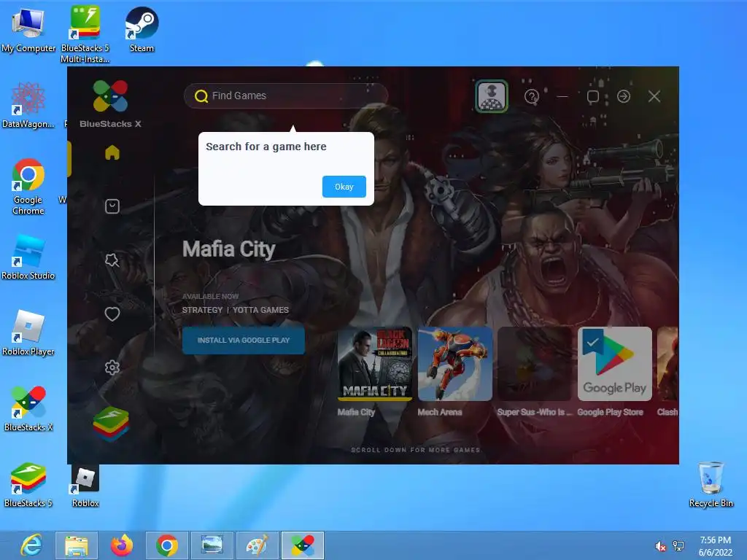Click the muted volume tray icon
This screenshot has width=747, height=560.
pos(660,546)
